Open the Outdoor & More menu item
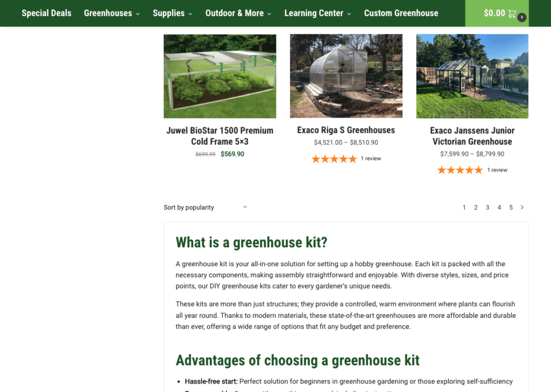This screenshot has width=551, height=392. pos(235,13)
